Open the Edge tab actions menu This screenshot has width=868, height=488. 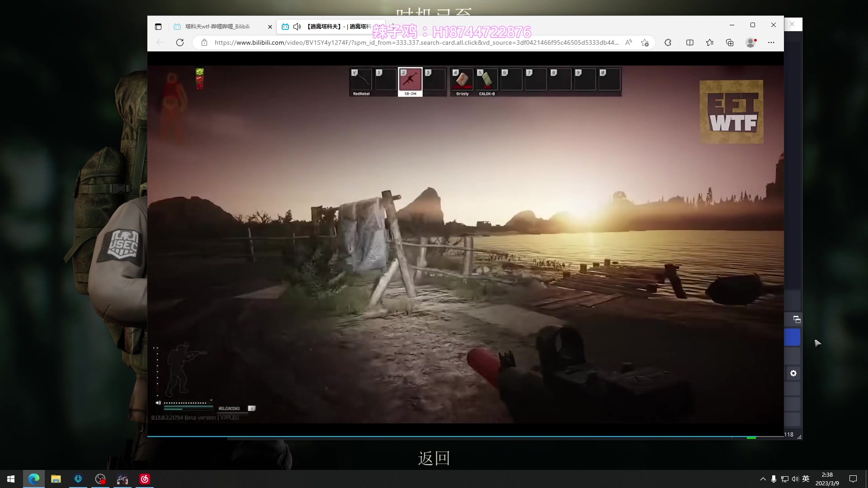158,27
